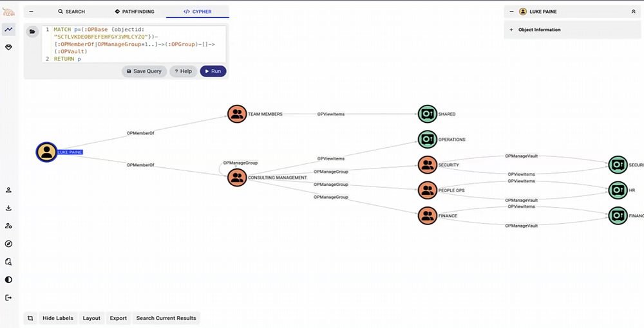Click LUKE PAINE title in right panel
Screen dimensions: 644x328
(x=543, y=12)
